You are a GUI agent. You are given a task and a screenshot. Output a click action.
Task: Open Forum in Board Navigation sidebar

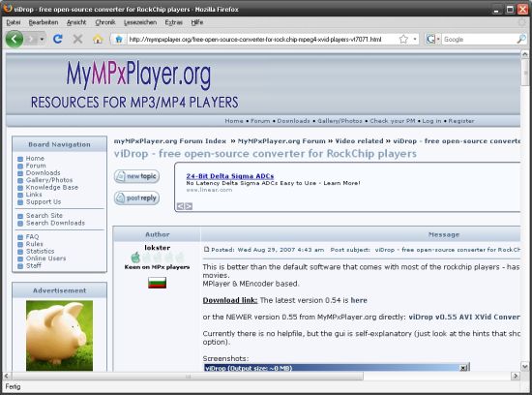[36, 166]
